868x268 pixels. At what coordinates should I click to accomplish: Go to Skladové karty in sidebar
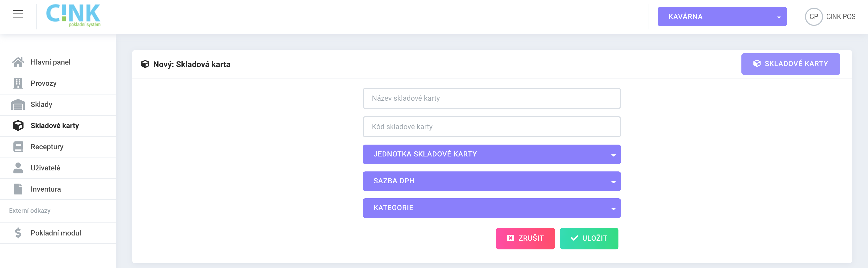click(58, 125)
